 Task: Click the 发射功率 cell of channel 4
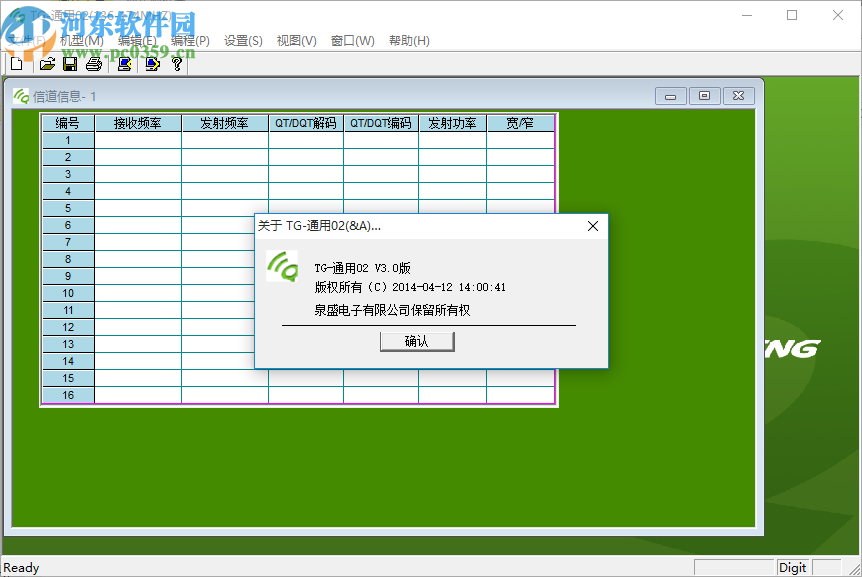pos(452,191)
